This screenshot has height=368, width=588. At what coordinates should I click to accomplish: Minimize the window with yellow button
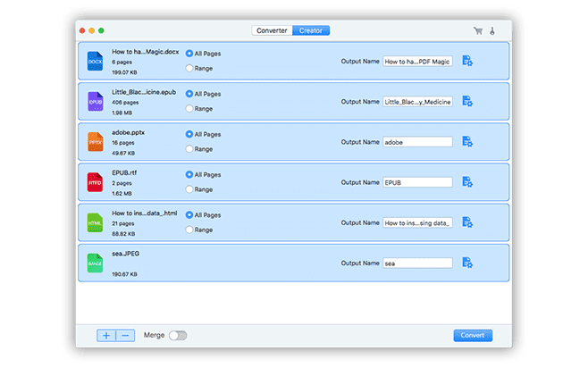tap(91, 30)
